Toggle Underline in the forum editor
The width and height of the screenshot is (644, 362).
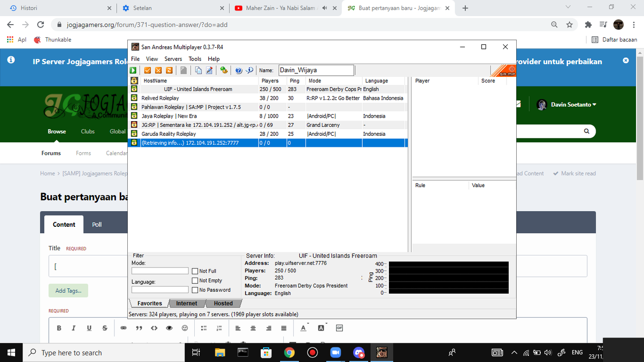point(89,328)
